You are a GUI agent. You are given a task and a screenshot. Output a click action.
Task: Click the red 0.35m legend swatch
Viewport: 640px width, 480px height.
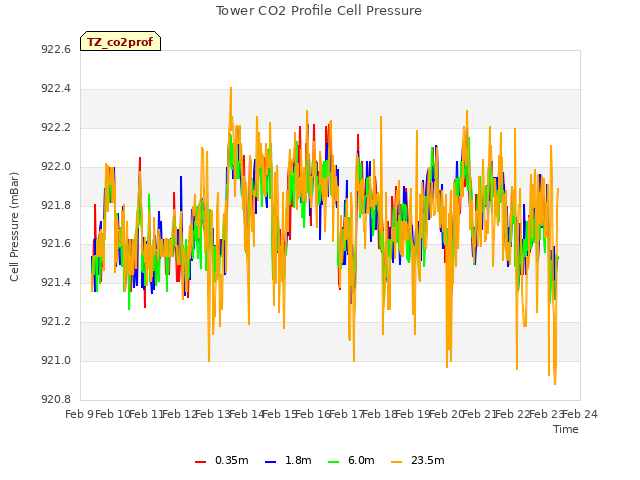(x=200, y=462)
